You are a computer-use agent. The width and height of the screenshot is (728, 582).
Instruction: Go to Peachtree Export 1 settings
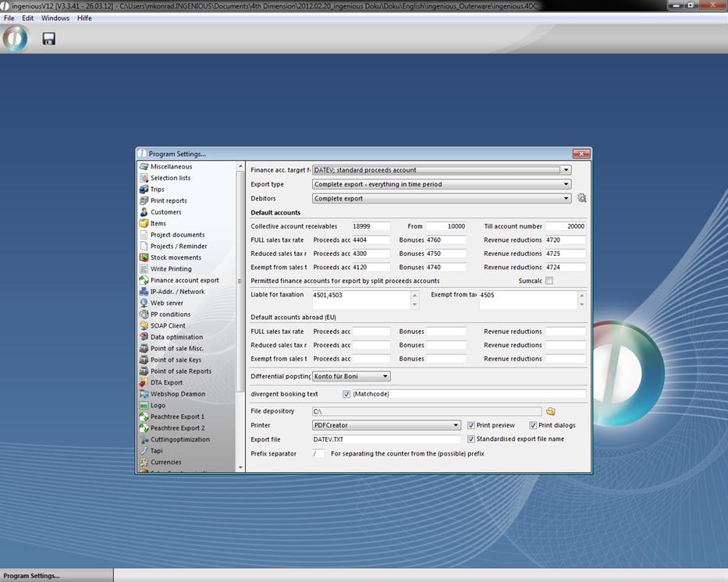(x=177, y=417)
